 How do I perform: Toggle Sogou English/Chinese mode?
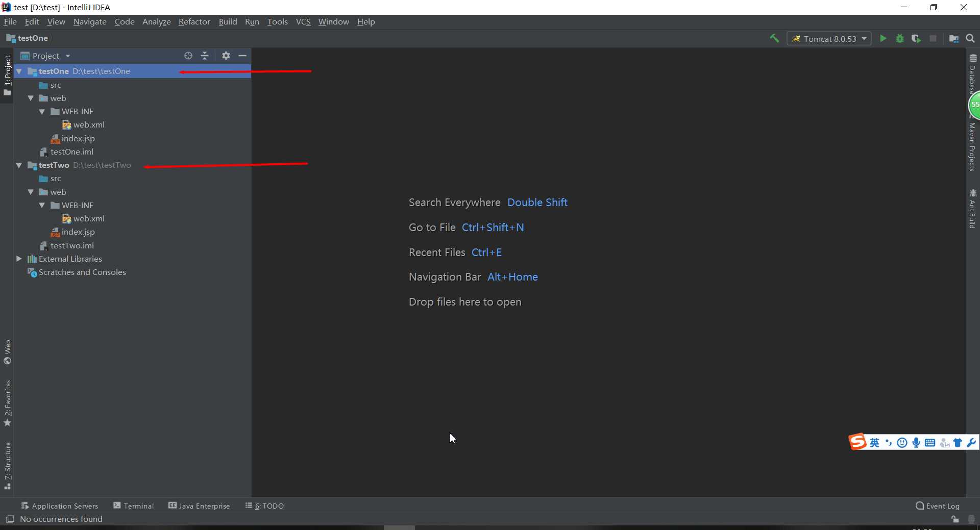point(874,443)
